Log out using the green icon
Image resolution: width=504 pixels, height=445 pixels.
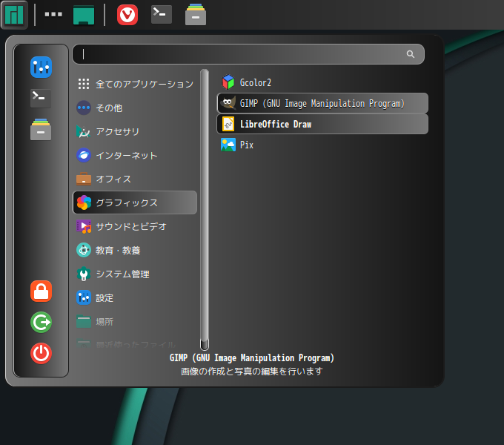click(x=41, y=322)
